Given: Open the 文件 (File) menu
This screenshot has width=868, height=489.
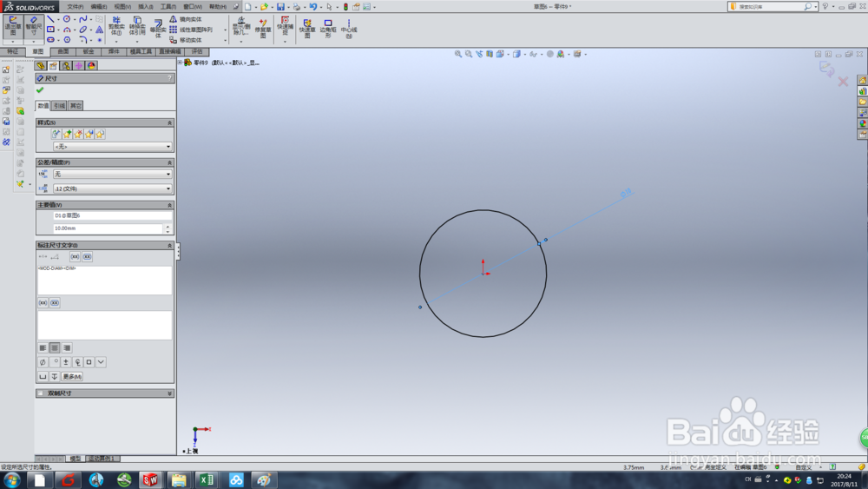Looking at the screenshot, I should click(x=75, y=7).
